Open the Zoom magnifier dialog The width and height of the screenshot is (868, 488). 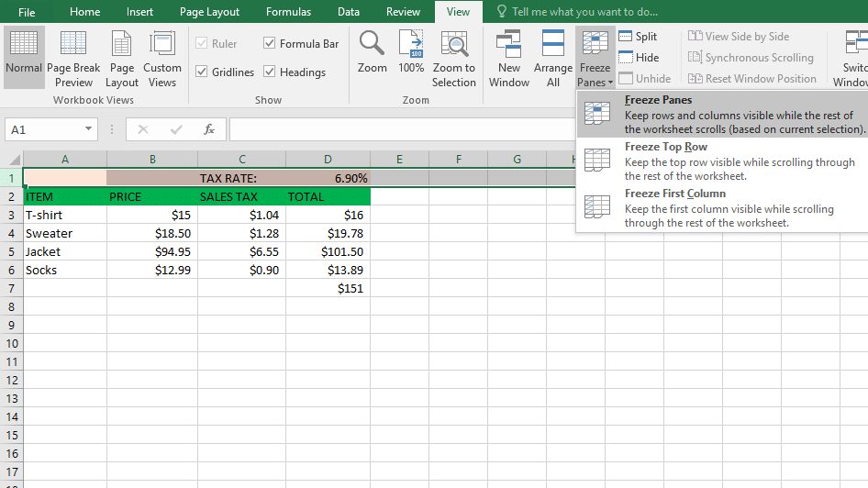coord(372,53)
